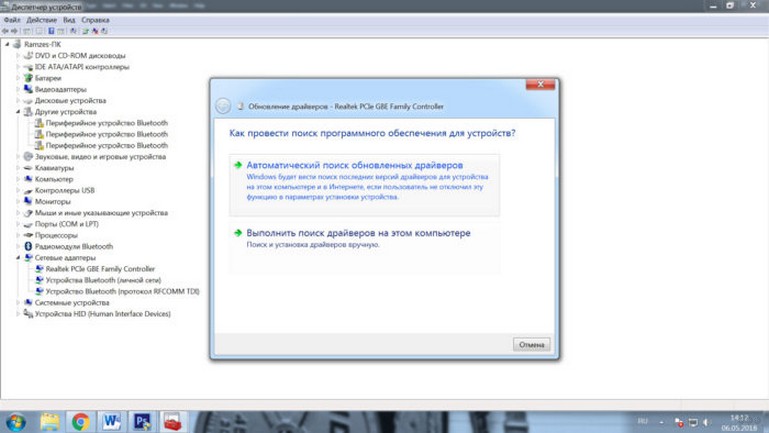
Task: Select Клавиатуры in device tree
Action: point(54,168)
